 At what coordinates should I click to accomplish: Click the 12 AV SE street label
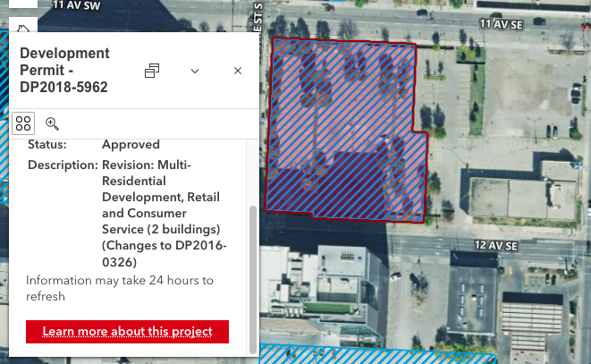[x=497, y=245]
